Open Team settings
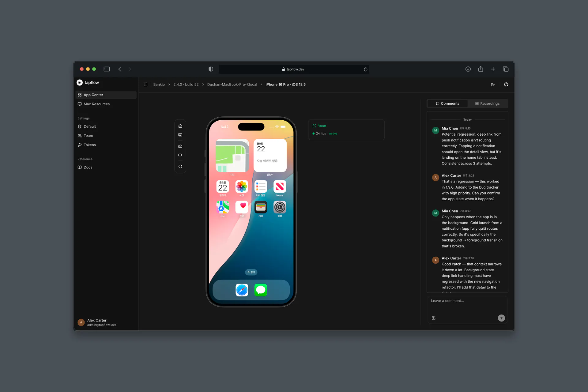588x392 pixels. [x=106, y=136]
